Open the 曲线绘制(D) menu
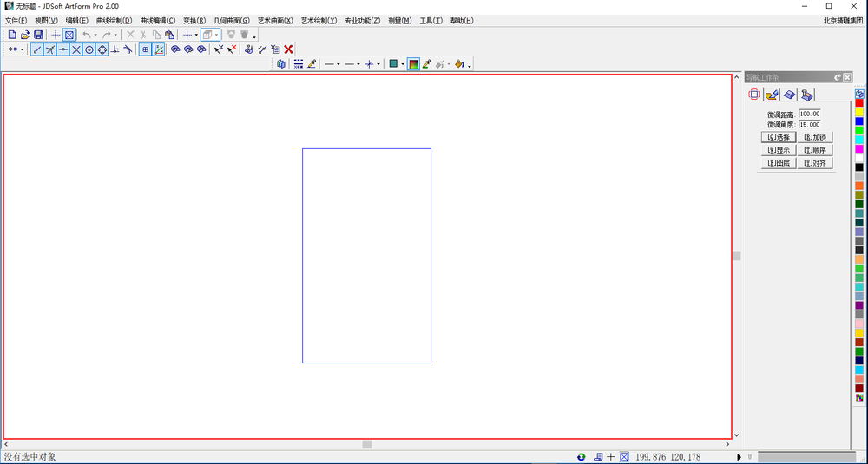 [114, 21]
